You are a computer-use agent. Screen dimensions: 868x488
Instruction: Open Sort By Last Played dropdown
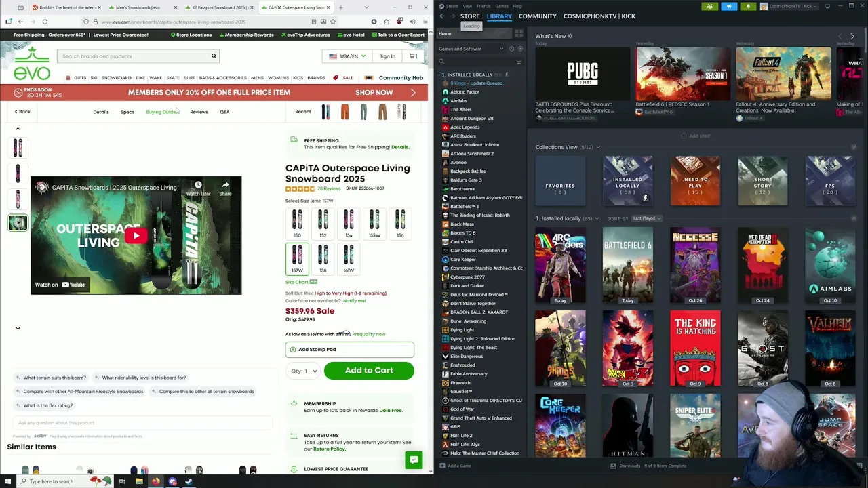(x=647, y=218)
